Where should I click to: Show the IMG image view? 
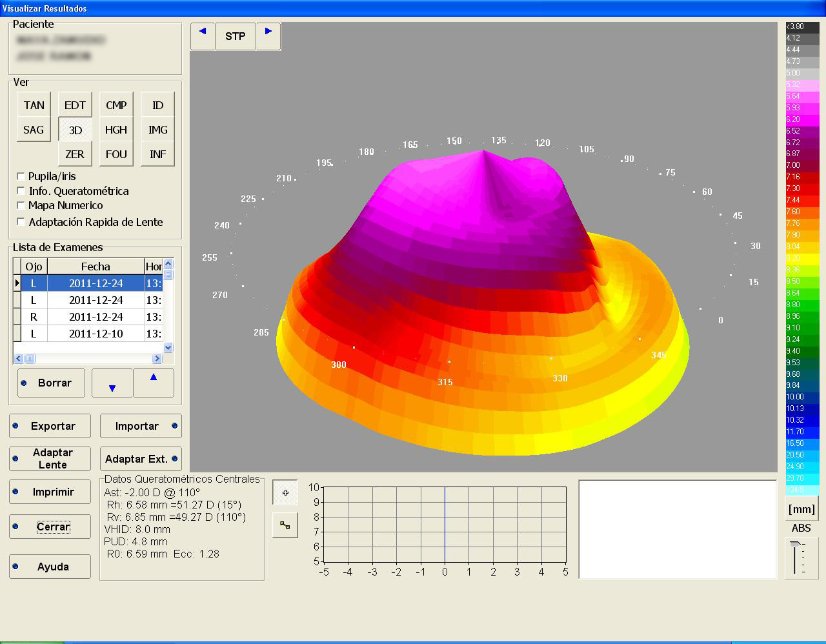[x=157, y=130]
